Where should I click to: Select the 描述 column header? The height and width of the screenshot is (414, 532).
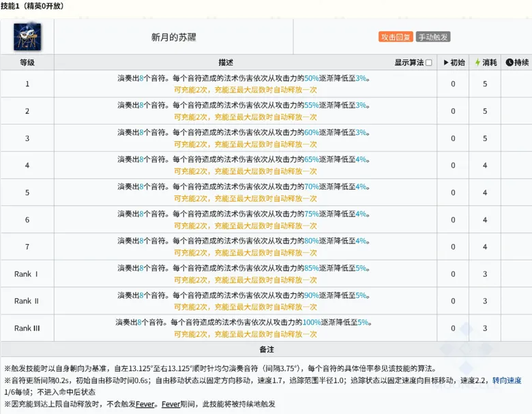226,63
